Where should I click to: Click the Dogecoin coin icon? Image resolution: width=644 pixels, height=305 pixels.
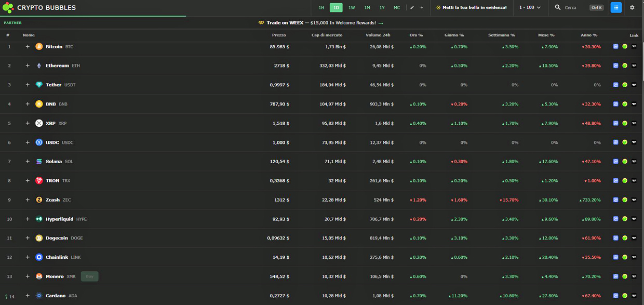pyautogui.click(x=39, y=238)
